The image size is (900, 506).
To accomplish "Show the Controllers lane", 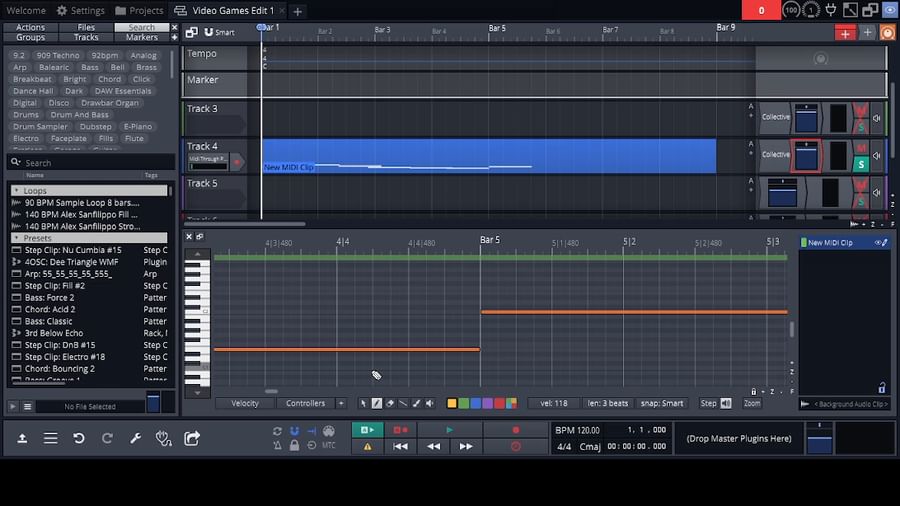I will [305, 403].
